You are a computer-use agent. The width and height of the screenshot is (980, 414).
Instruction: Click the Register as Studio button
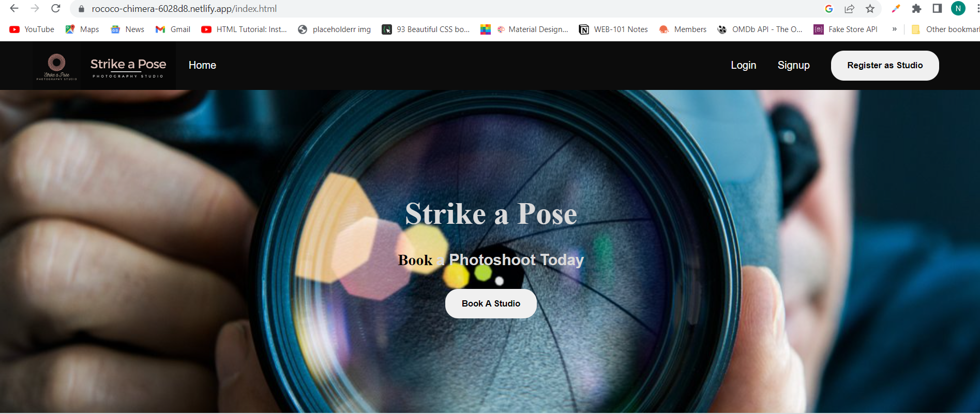(x=885, y=66)
